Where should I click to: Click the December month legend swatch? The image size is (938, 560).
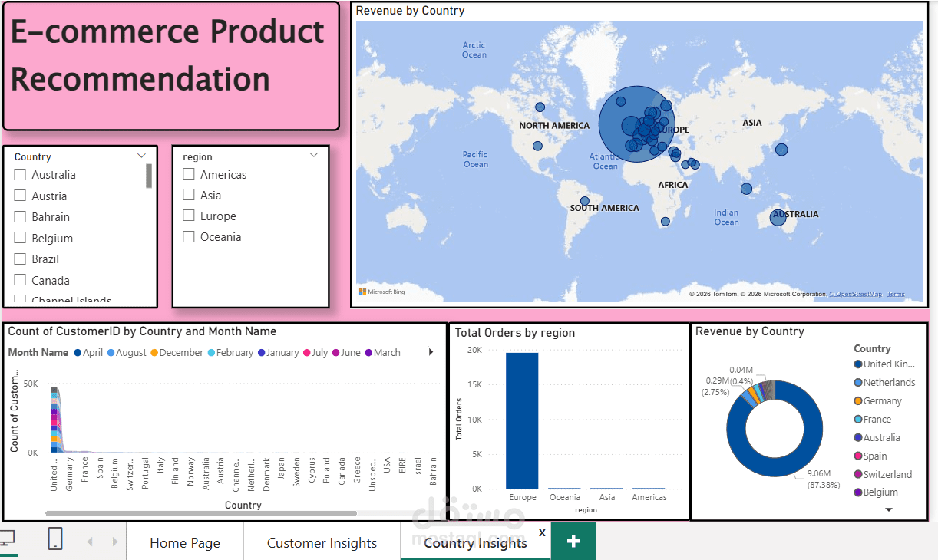pos(154,353)
